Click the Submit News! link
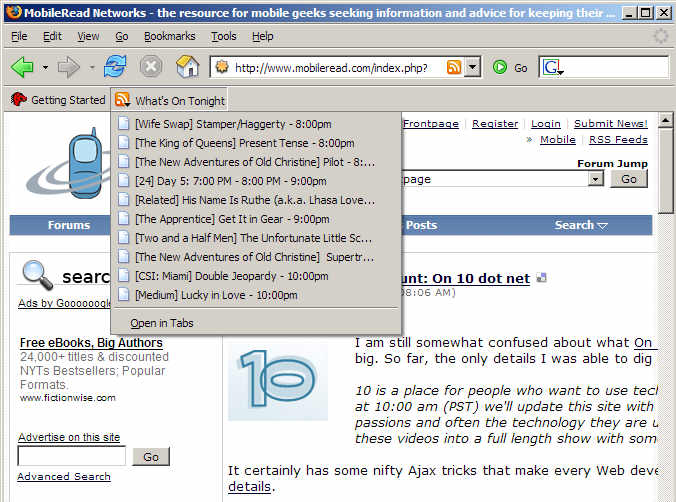676x502 pixels. pos(610,124)
